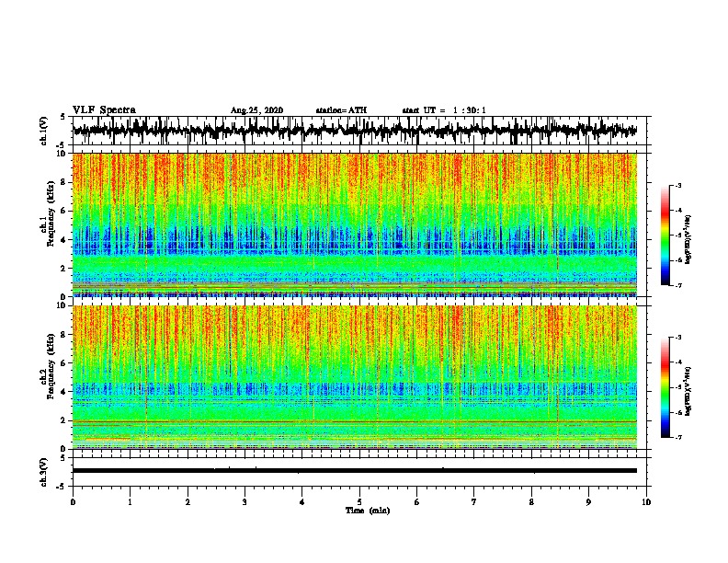Click the "station=ATH" header label
728x563 pixels.
(x=341, y=110)
